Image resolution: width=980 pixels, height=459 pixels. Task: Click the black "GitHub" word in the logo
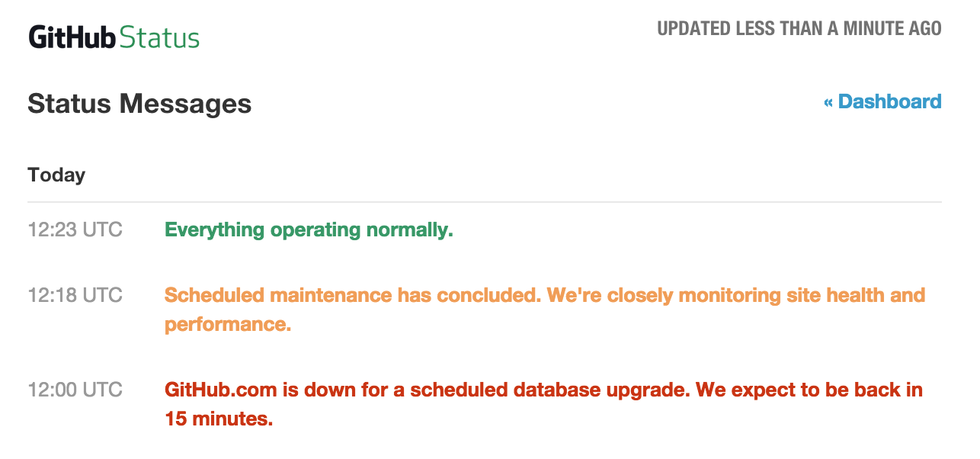tap(72, 37)
